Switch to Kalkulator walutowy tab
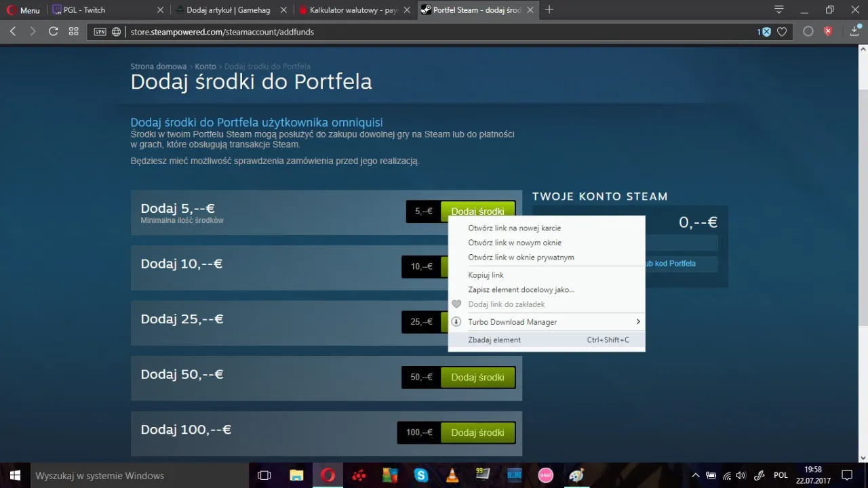The image size is (868, 488). 354,10
